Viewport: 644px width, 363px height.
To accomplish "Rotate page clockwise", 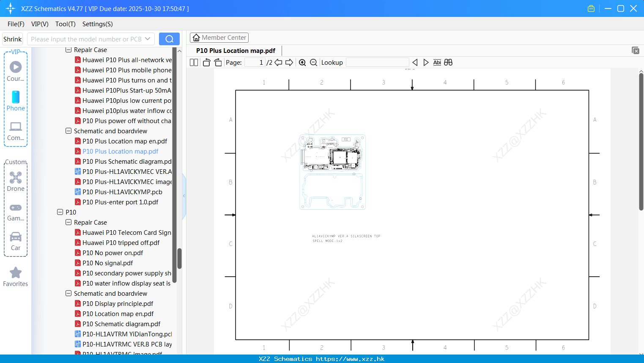I will [218, 62].
